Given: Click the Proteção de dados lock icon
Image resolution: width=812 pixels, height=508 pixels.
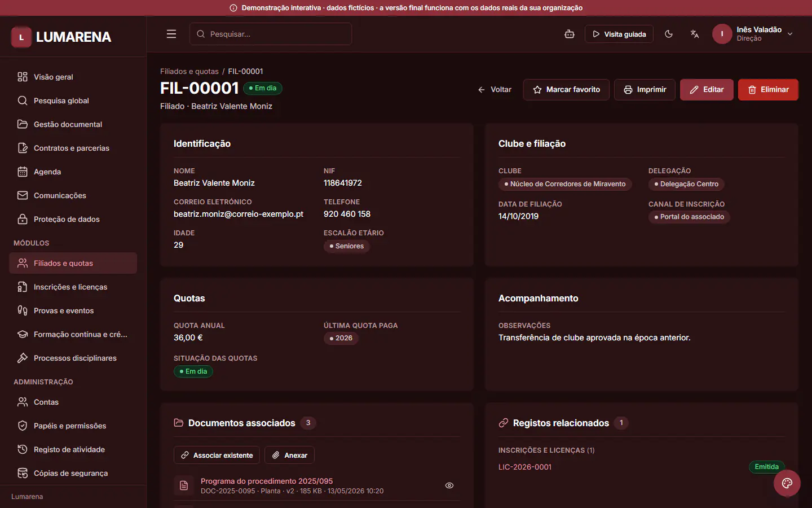Looking at the screenshot, I should pos(23,219).
